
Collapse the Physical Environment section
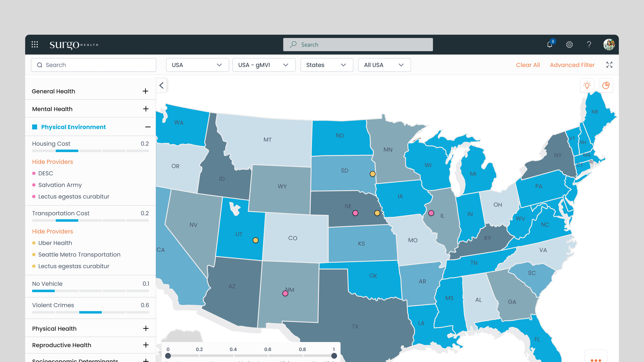(x=148, y=127)
